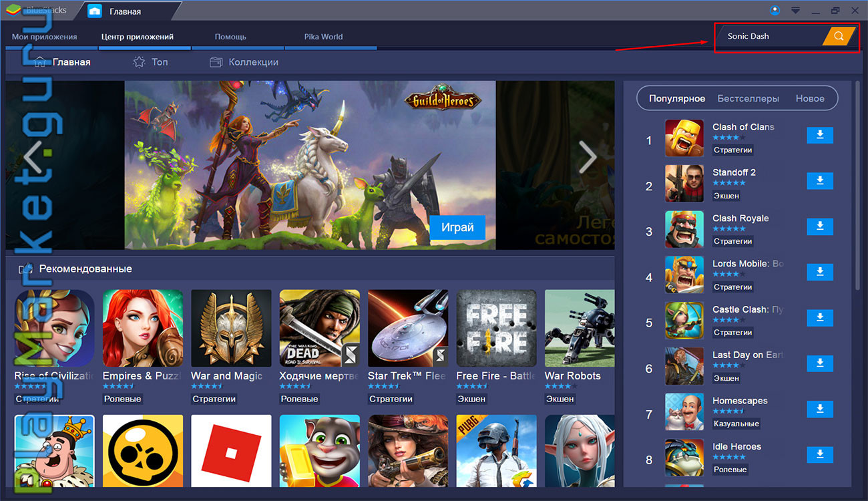
Task: Download Idle Heroes
Action: [820, 456]
